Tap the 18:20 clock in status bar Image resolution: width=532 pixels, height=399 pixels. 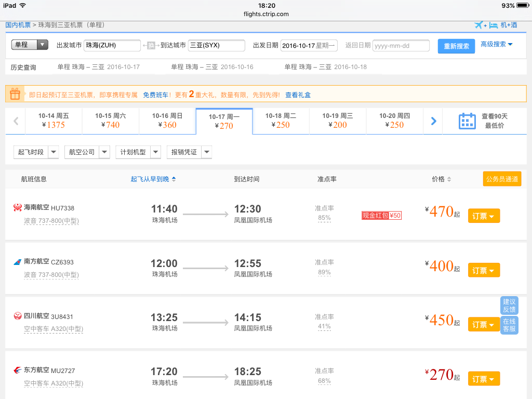click(x=267, y=5)
